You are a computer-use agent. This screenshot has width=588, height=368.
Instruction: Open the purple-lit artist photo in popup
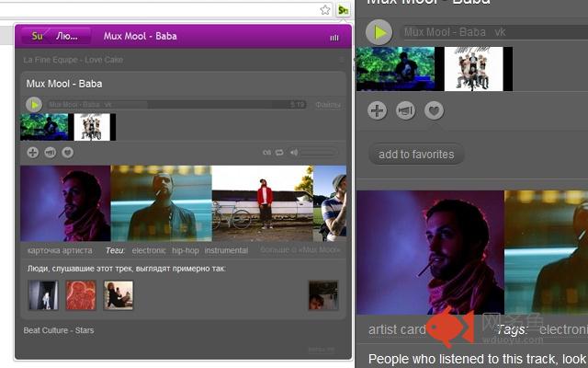coord(65,203)
